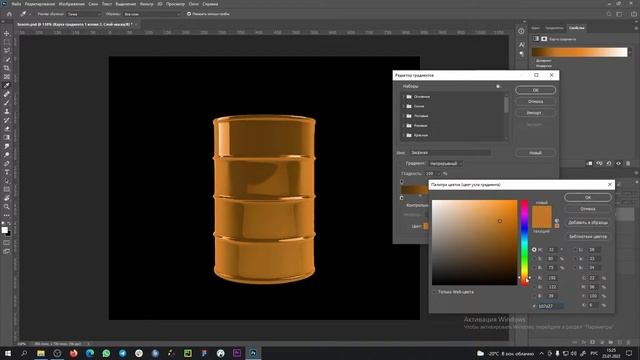
Task: Confirm with OK in color picker dialog
Action: point(588,197)
